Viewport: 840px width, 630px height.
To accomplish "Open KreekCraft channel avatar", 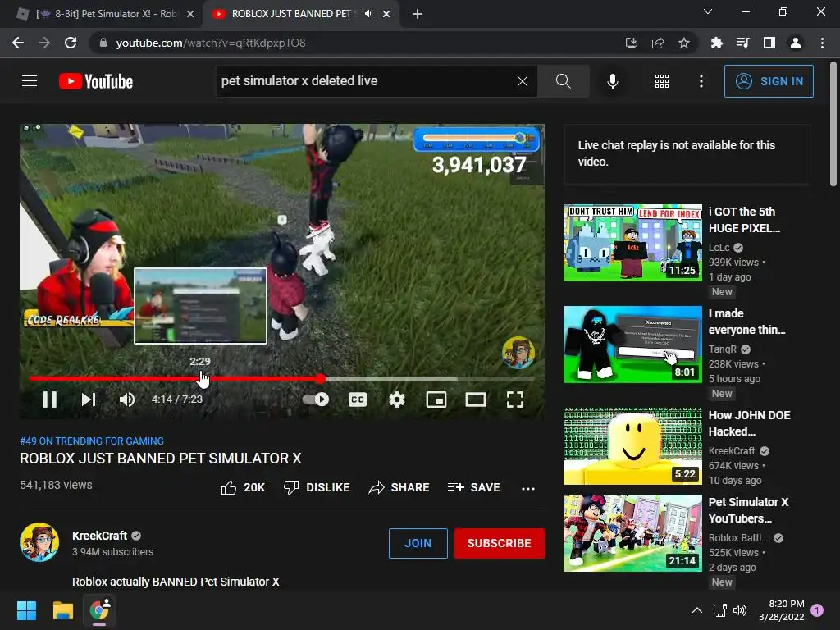I will pyautogui.click(x=39, y=542).
